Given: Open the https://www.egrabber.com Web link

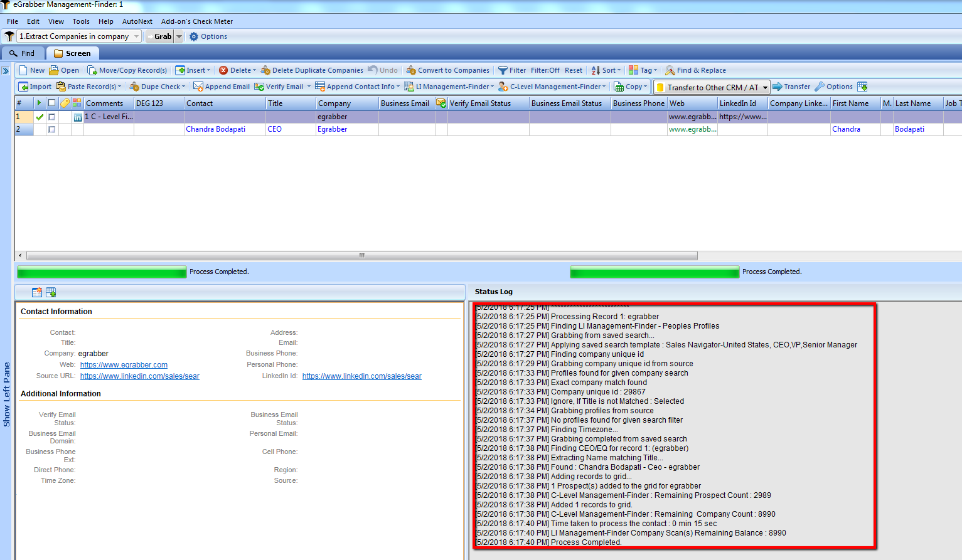Looking at the screenshot, I should click(x=124, y=365).
